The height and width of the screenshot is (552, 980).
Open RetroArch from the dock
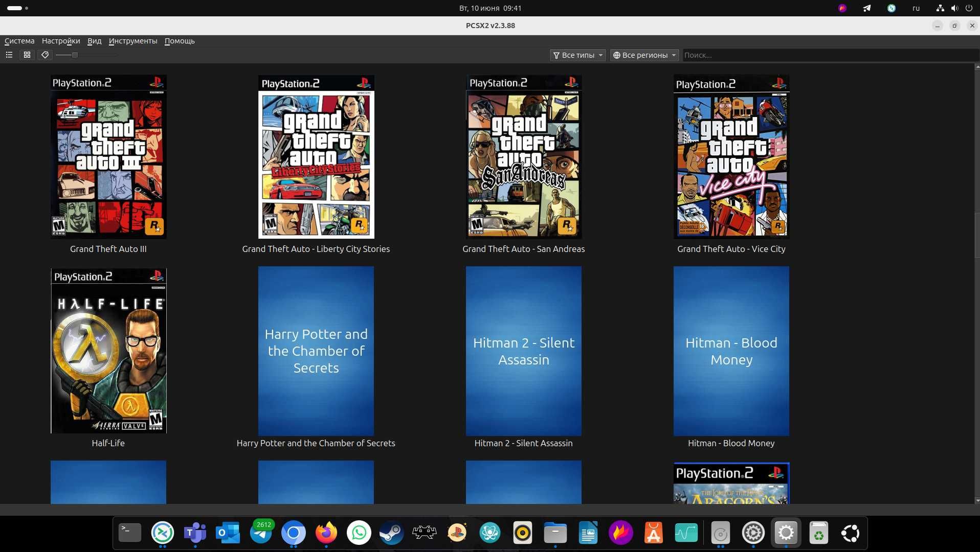click(425, 533)
